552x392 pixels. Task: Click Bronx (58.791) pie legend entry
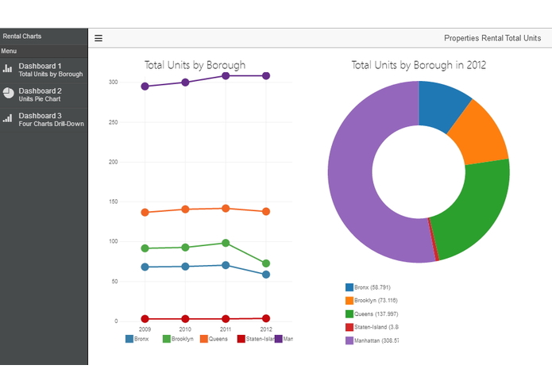tap(369, 287)
